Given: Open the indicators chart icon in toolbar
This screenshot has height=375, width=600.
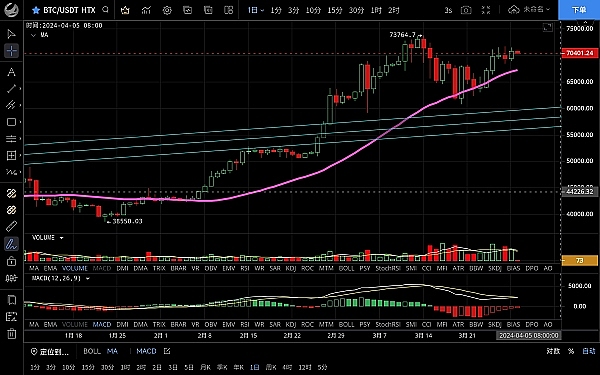Looking at the screenshot, I should point(146,10).
